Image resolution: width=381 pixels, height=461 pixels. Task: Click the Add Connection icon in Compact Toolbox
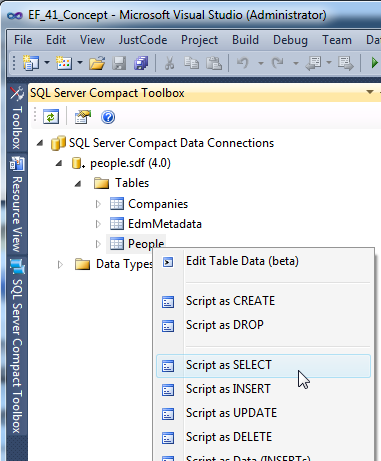[x=83, y=117]
